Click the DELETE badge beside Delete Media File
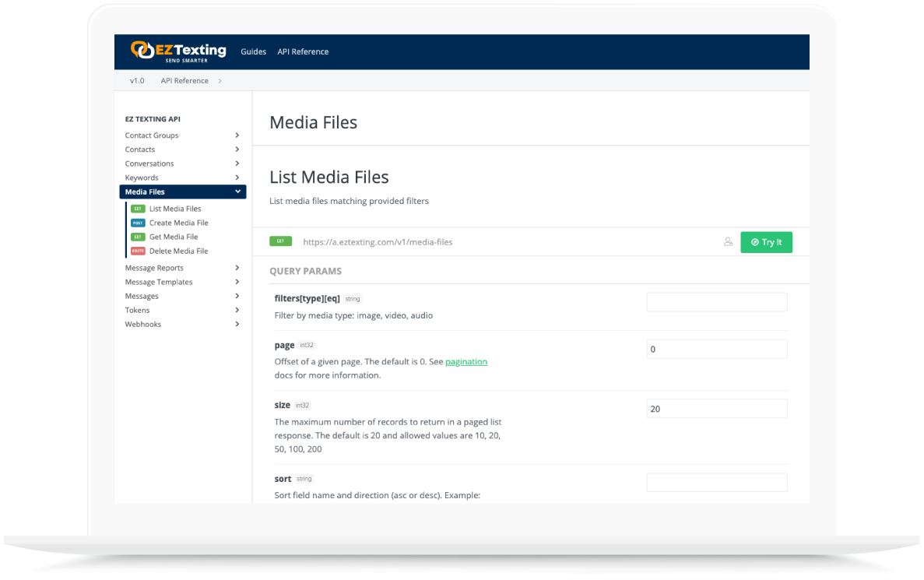924x580 pixels. coord(138,251)
